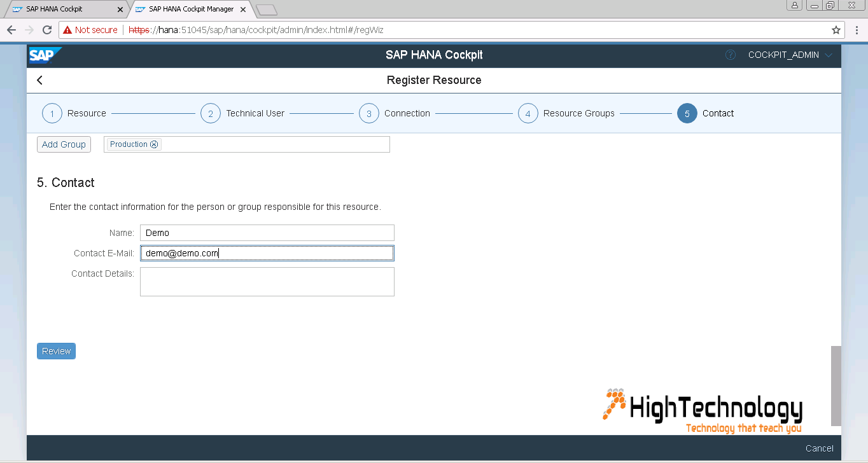
Task: Bookmark this page with the star icon
Action: coord(836,30)
